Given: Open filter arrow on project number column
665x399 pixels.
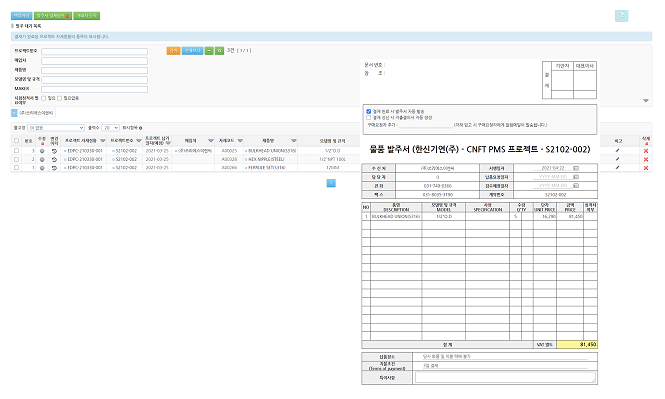Looking at the screenshot, I should coord(138,141).
